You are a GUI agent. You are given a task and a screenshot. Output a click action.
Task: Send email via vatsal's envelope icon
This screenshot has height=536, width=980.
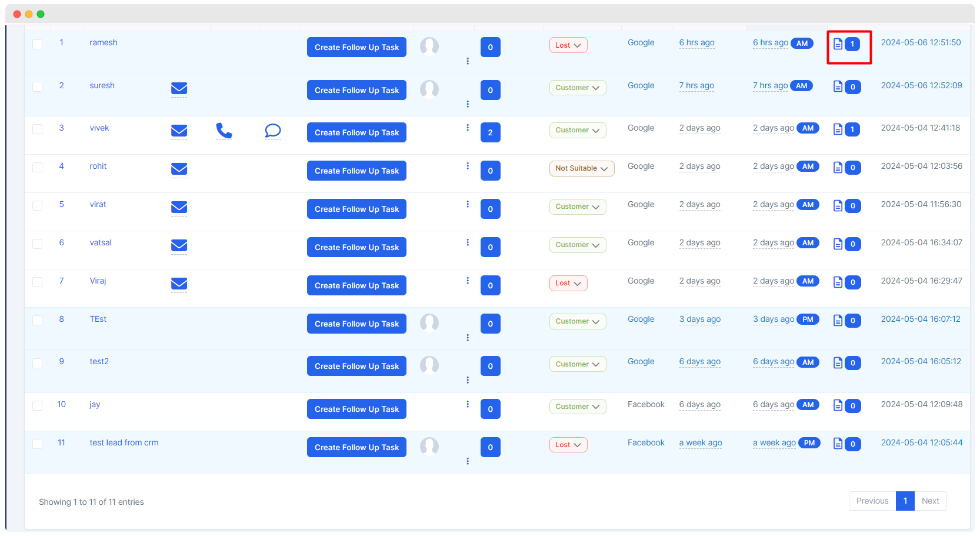(179, 245)
